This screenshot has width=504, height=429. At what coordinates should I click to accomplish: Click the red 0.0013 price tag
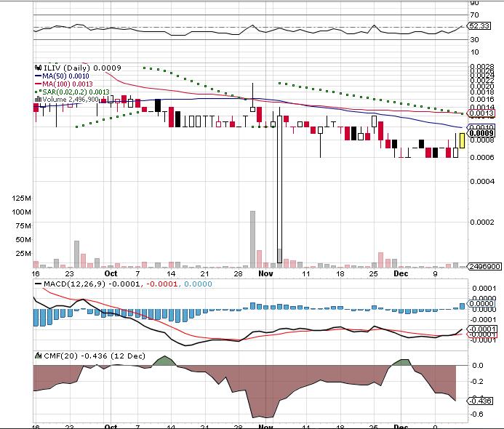coord(481,113)
